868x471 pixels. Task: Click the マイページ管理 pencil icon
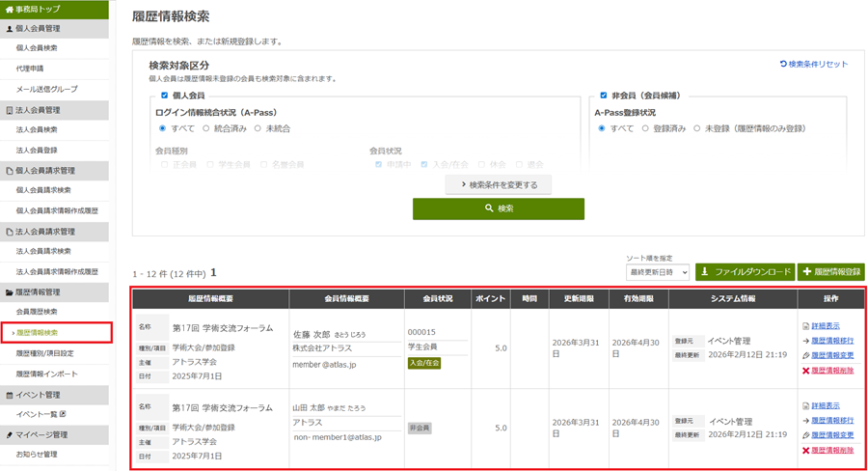click(9, 435)
